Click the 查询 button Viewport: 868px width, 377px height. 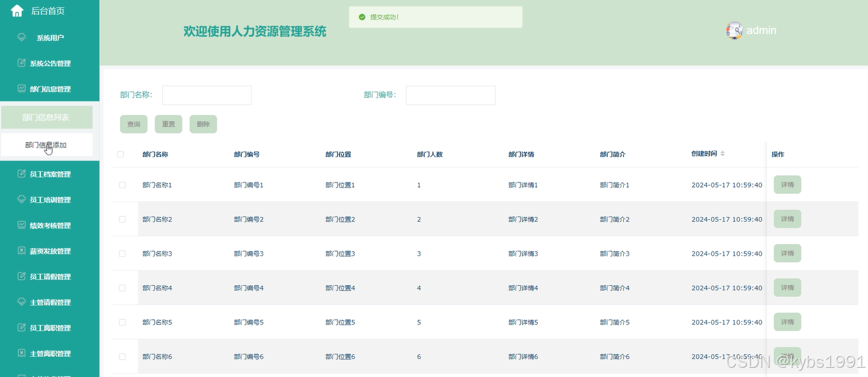tap(134, 124)
